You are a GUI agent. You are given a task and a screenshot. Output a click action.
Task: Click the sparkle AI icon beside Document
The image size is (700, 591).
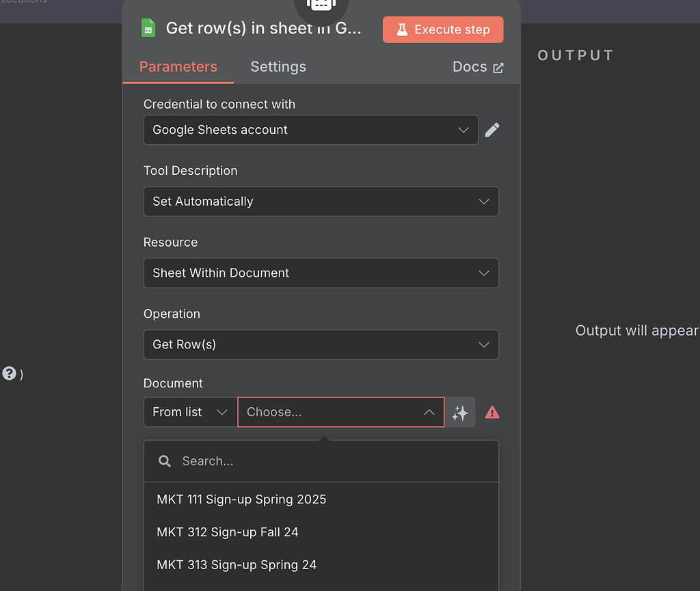460,413
